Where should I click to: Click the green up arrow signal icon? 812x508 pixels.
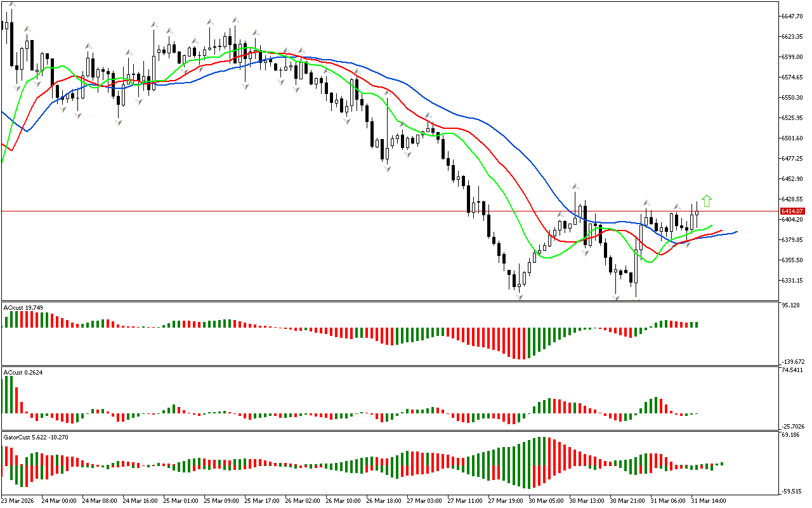click(x=707, y=201)
